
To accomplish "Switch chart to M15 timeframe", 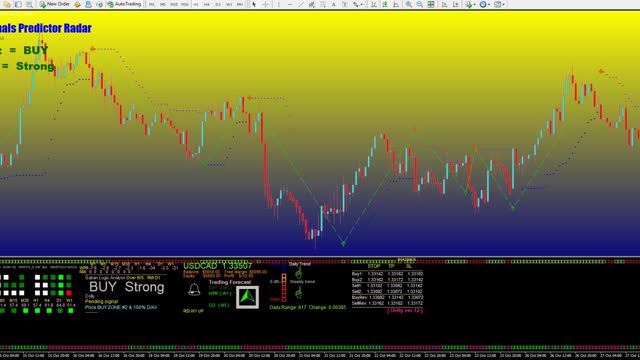I will [x=173, y=4].
